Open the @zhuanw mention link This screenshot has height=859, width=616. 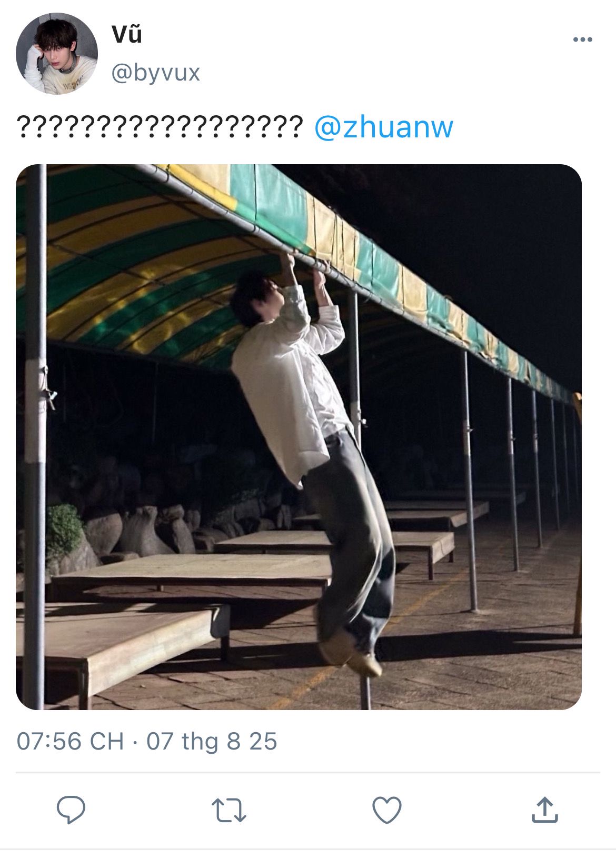coord(383,127)
